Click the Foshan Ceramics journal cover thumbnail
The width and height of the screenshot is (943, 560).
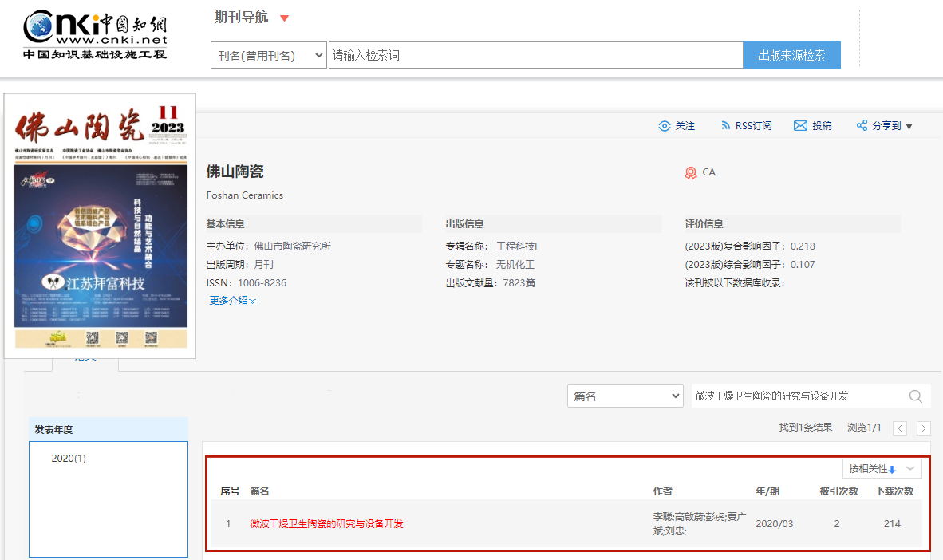click(x=99, y=223)
